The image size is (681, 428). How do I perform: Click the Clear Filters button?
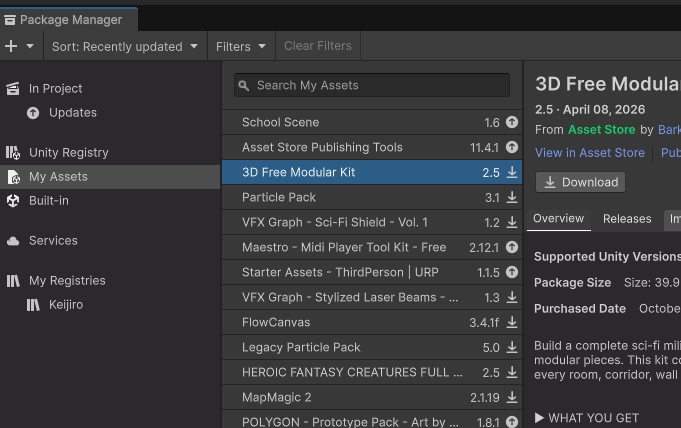(318, 46)
